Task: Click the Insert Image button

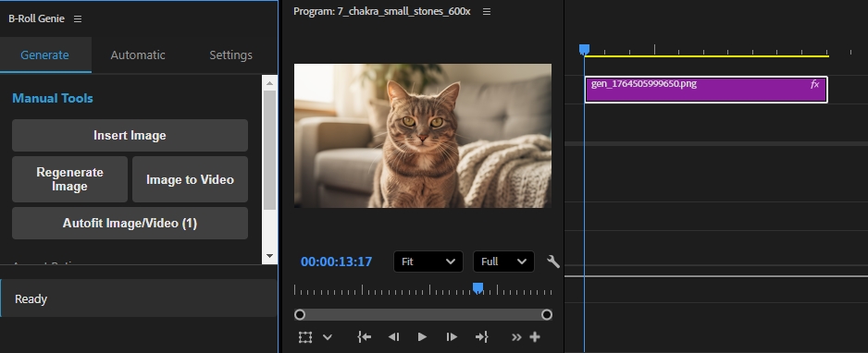Action: tap(130, 135)
